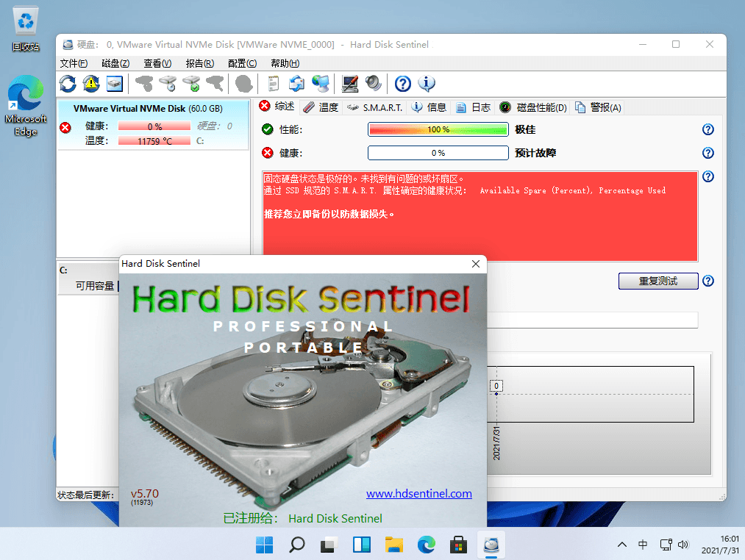Open the Windows Start button on taskbar
The width and height of the screenshot is (745, 560).
[x=264, y=545]
